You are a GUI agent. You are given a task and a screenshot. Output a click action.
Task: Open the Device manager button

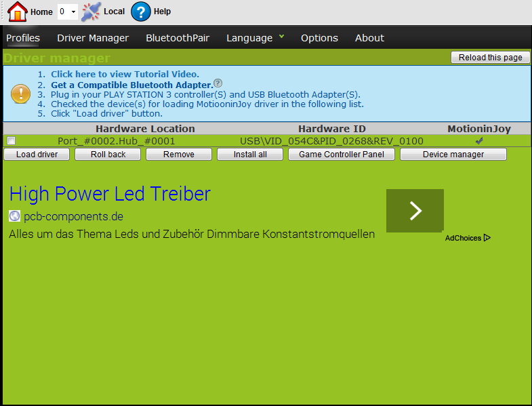coord(453,154)
